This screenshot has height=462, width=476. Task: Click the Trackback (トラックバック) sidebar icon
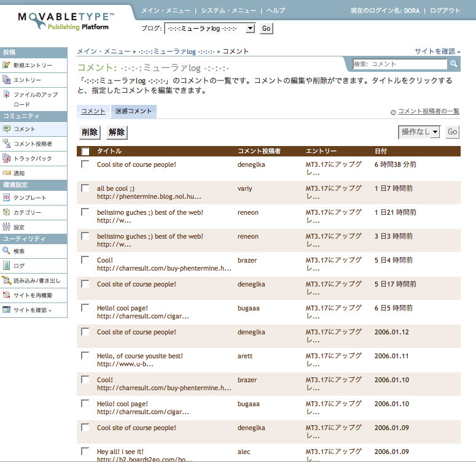tap(7, 158)
